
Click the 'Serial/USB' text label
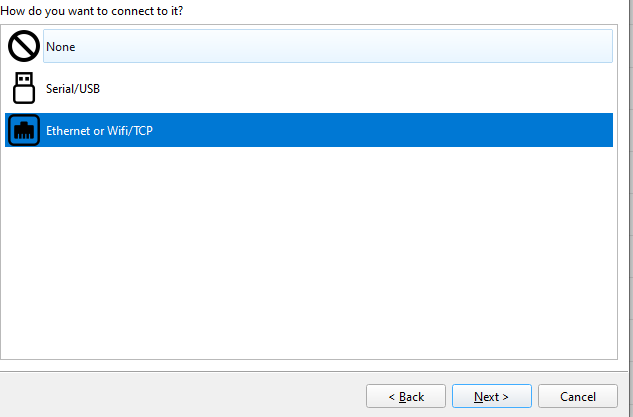[73, 89]
